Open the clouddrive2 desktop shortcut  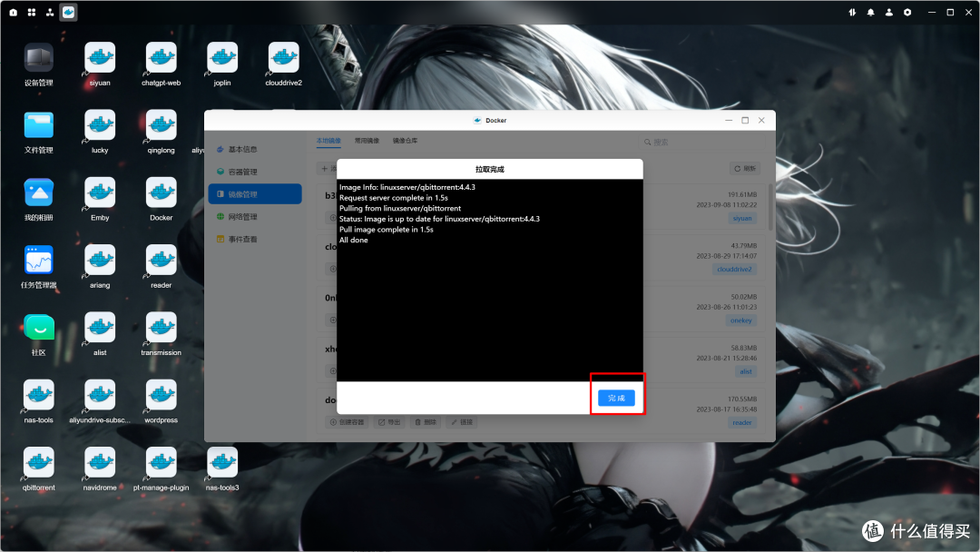tap(284, 64)
